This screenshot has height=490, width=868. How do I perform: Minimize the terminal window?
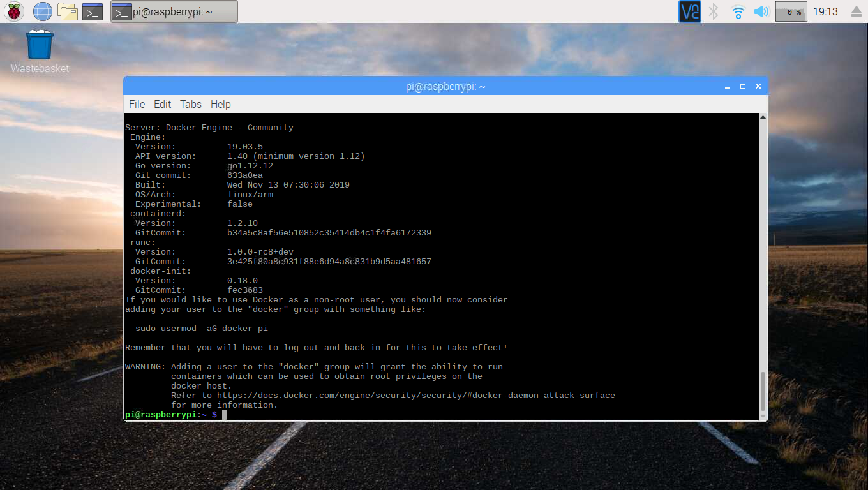point(728,86)
